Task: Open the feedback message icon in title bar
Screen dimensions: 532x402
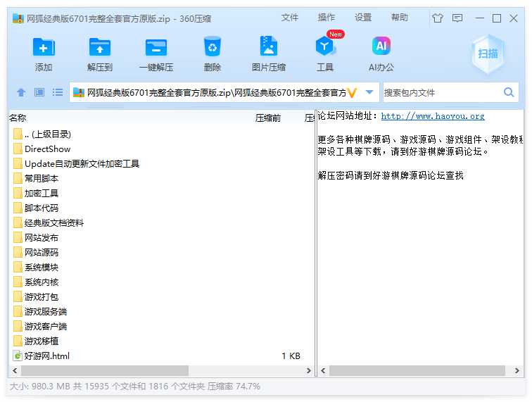Action: click(x=457, y=18)
